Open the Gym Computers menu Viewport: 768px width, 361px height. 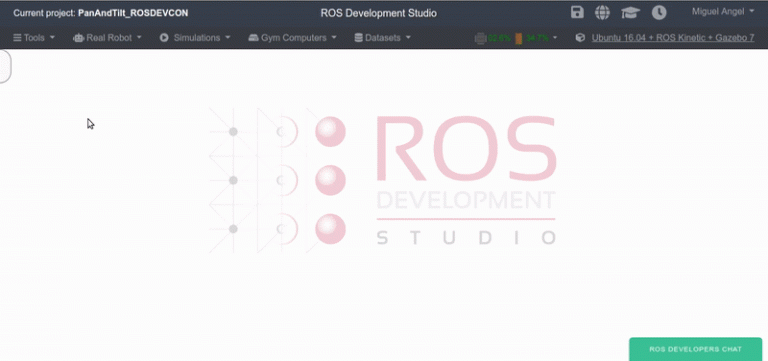(292, 38)
